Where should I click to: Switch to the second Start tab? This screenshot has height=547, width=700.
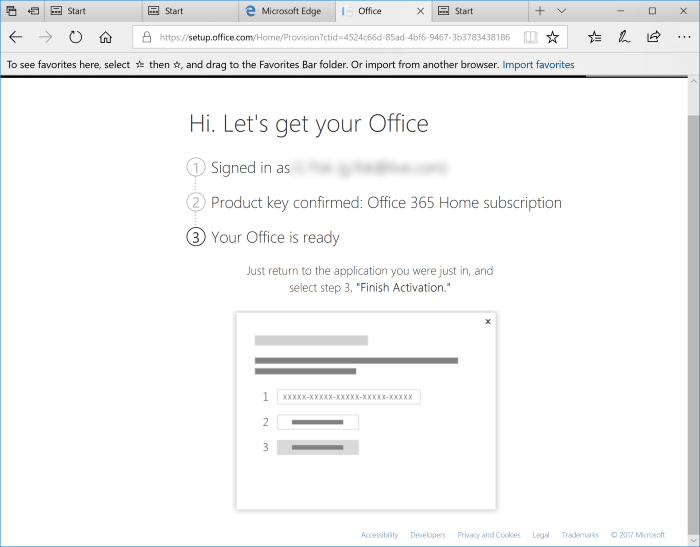click(190, 11)
